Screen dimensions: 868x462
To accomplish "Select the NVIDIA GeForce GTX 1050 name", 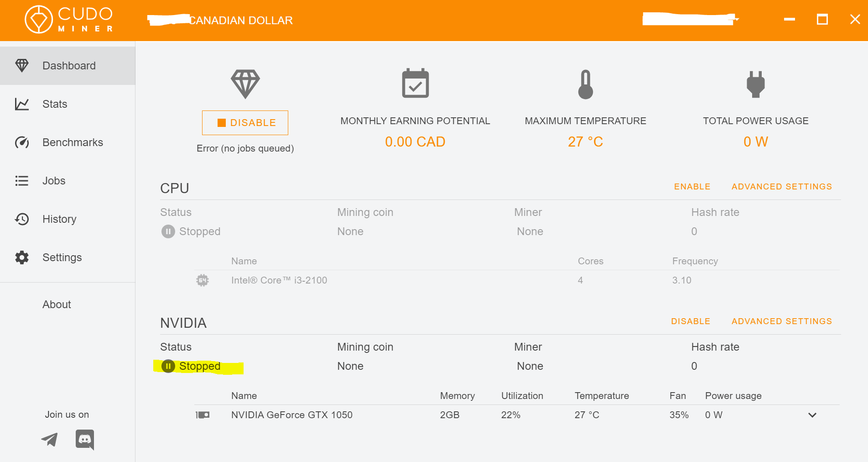I will [292, 415].
